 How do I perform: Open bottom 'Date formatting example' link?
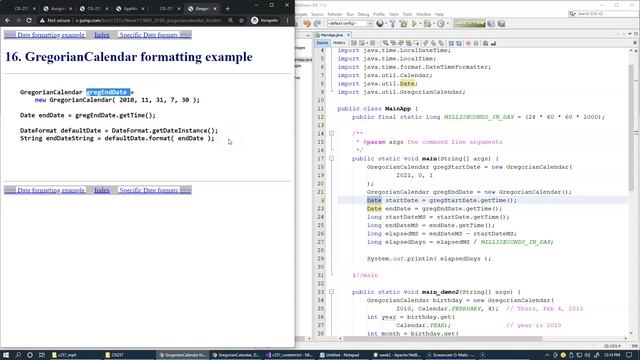point(51,190)
